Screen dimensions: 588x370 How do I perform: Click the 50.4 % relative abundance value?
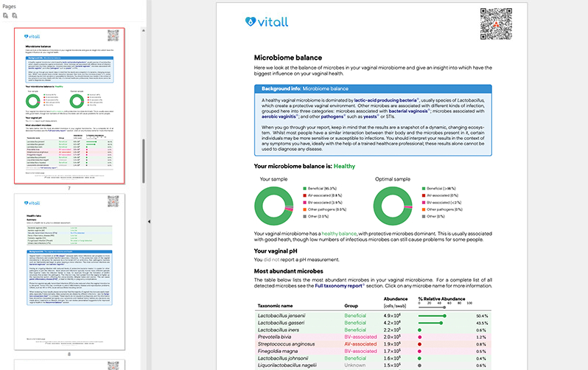pyautogui.click(x=482, y=316)
